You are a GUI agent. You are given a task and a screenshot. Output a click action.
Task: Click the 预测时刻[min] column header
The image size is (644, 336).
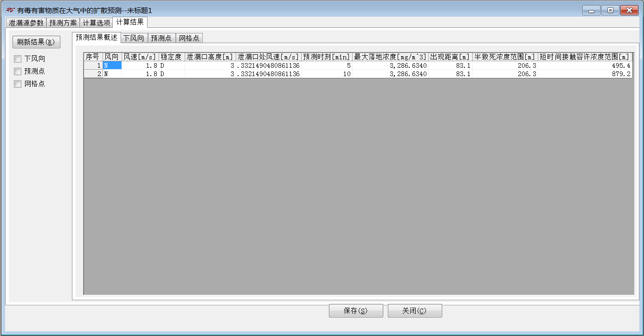327,57
